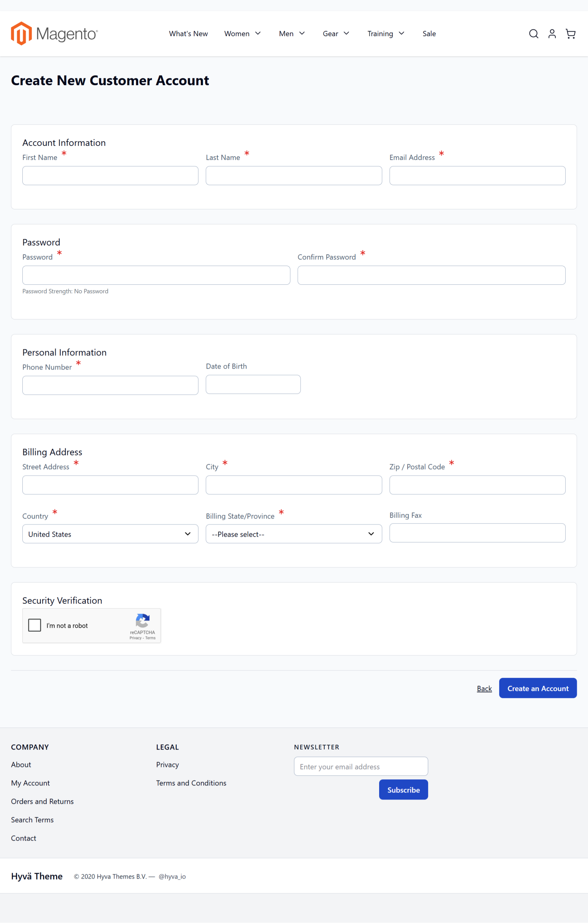Focus the First Name field
The width and height of the screenshot is (588, 924).
point(110,176)
